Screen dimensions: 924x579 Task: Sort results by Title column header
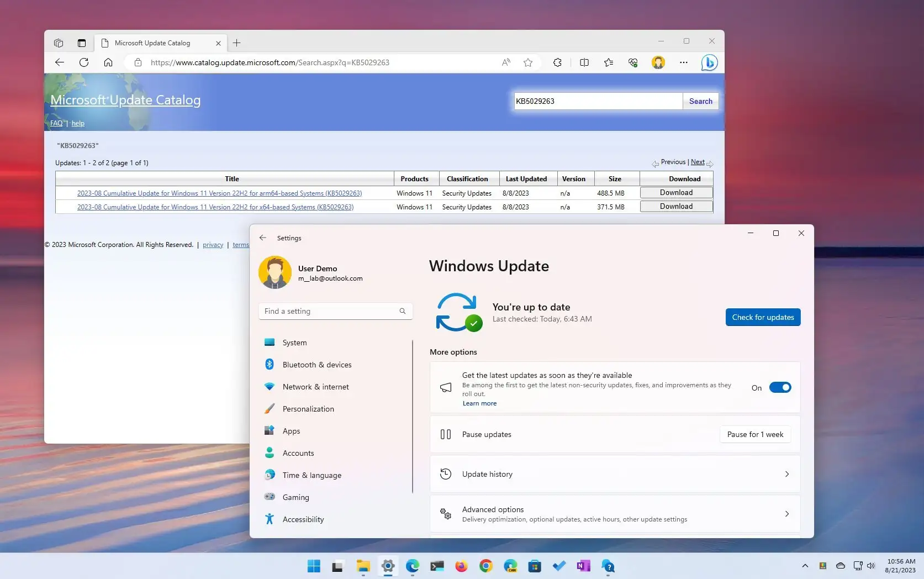click(232, 179)
